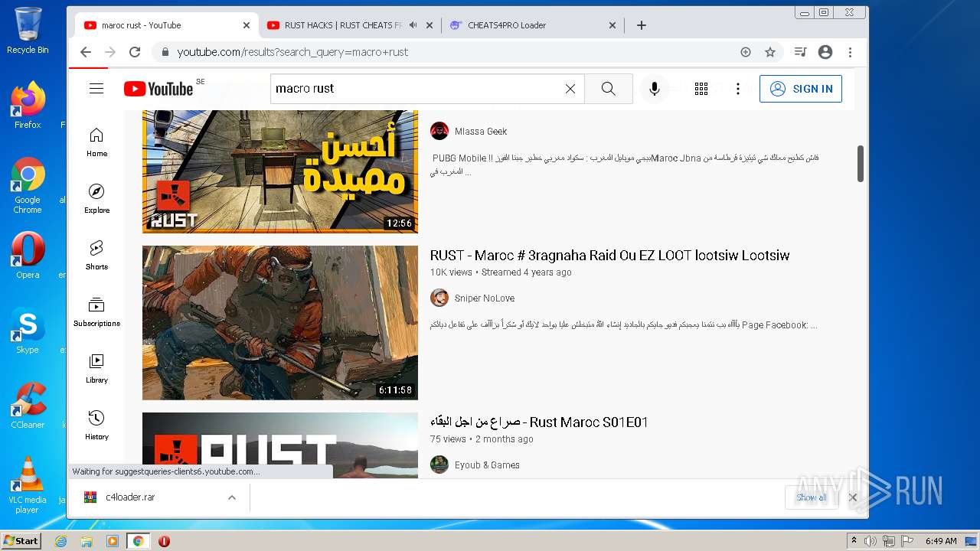
Task: Visit Eyoub & Games channel
Action: pyautogui.click(x=487, y=465)
